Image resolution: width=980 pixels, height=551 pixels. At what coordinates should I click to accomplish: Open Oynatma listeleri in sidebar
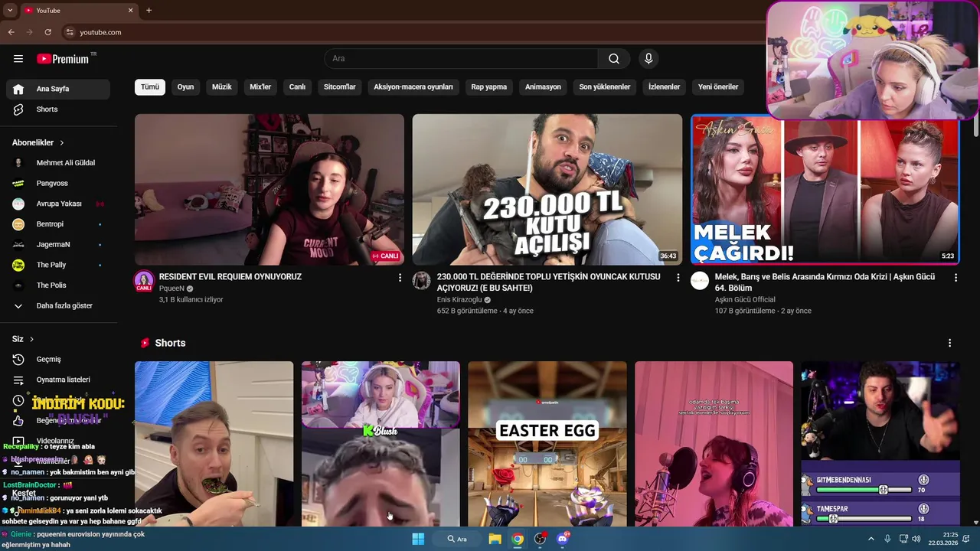(60, 380)
